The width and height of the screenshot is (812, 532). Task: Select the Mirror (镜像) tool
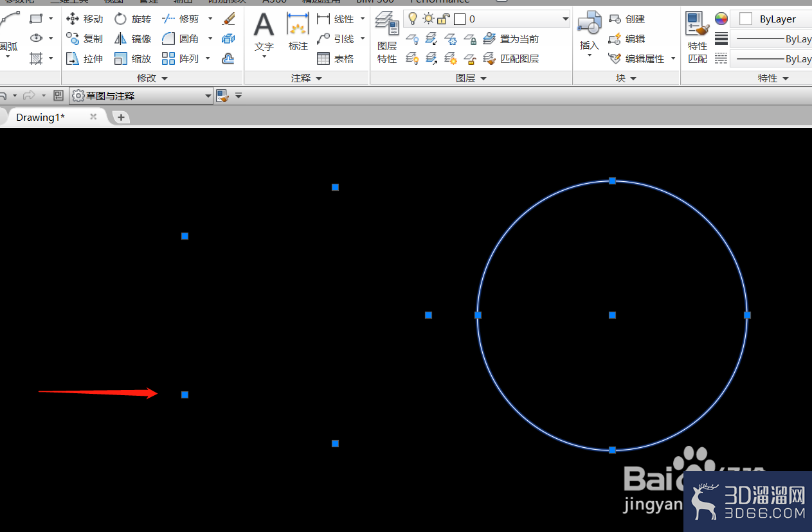(x=132, y=39)
